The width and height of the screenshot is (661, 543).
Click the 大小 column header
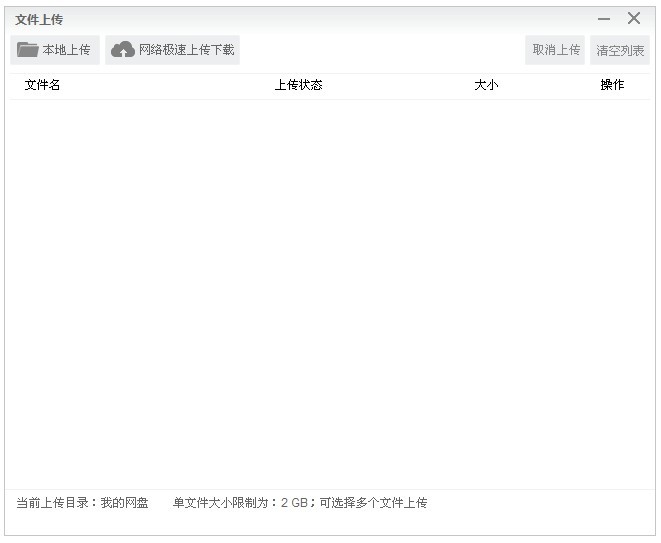click(x=486, y=85)
